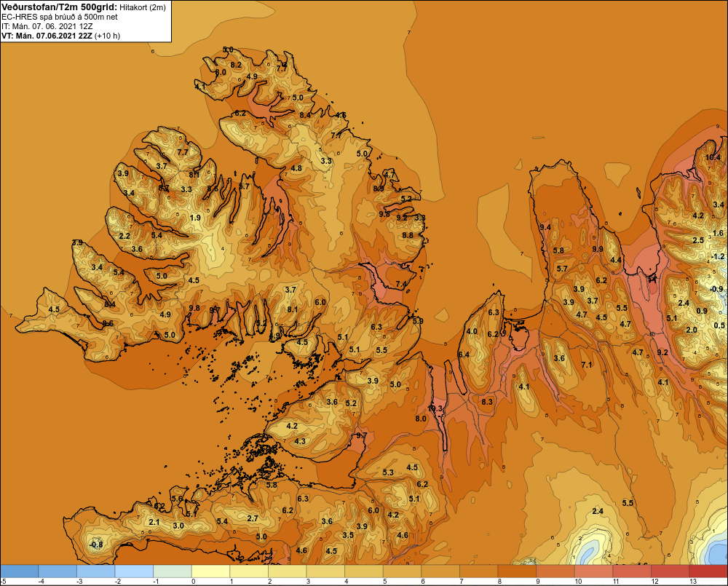Click the '4.8' temperature value
This screenshot has width=728, height=586.
(296, 169)
